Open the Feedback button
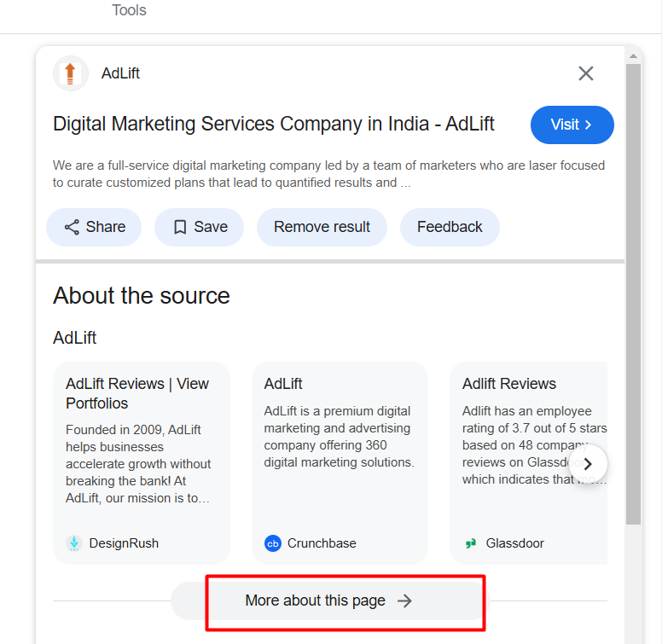Screen dimensions: 662x644 [450, 227]
